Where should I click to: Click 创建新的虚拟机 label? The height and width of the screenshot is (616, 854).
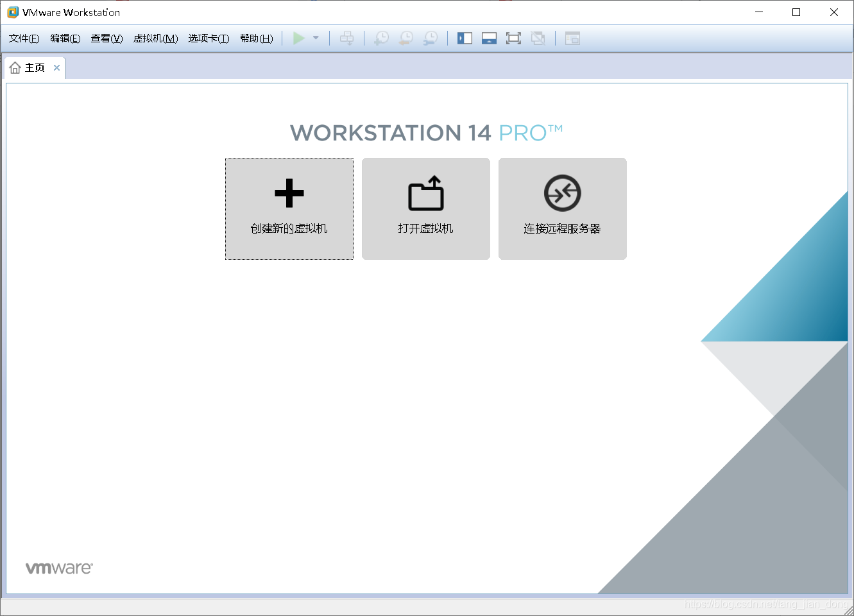pyautogui.click(x=289, y=228)
